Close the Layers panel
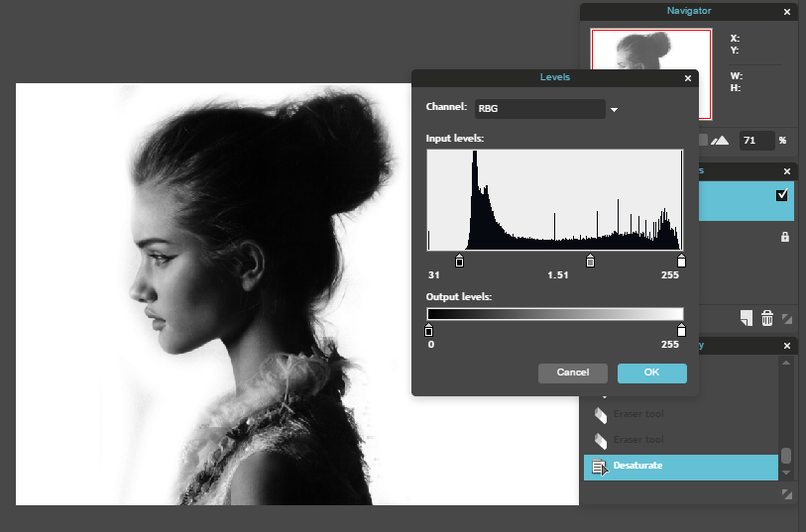The image size is (806, 532). tap(787, 171)
